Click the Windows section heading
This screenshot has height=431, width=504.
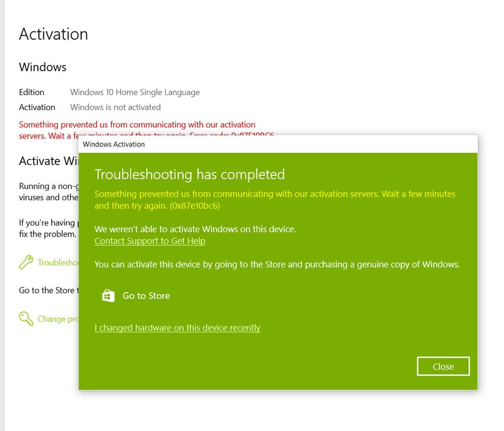point(42,67)
